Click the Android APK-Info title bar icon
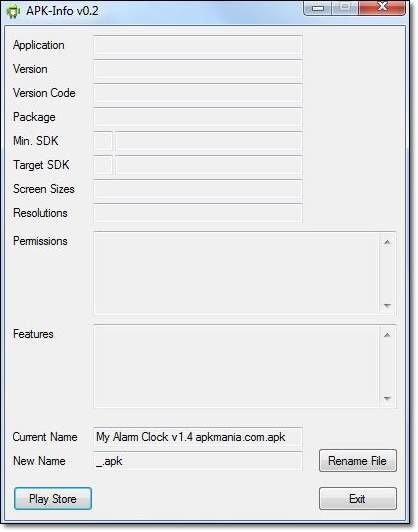This screenshot has width=418, height=532. point(13,12)
